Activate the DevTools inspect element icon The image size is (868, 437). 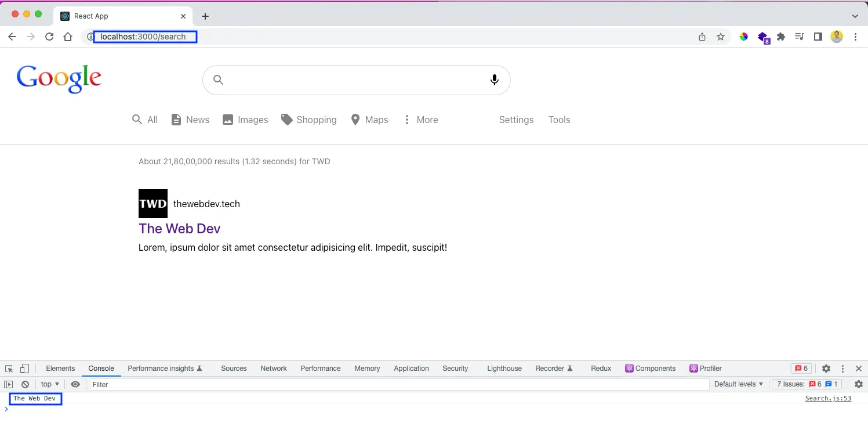click(9, 369)
